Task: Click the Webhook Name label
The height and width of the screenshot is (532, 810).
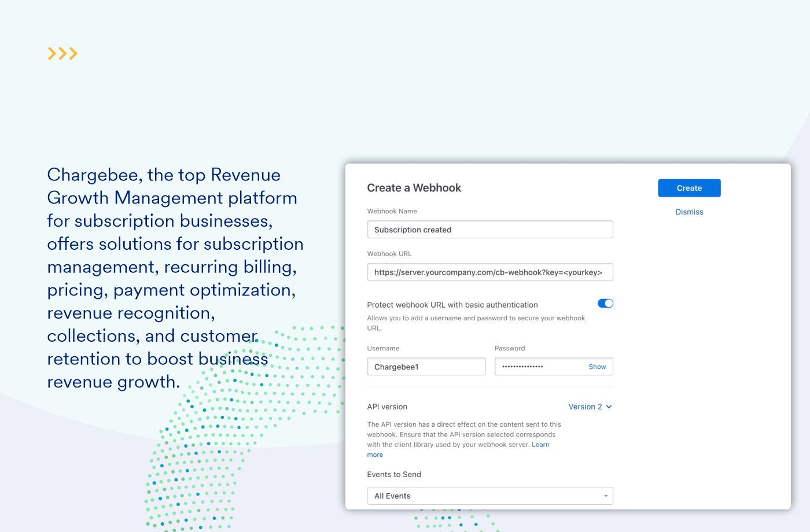Action: click(x=392, y=211)
